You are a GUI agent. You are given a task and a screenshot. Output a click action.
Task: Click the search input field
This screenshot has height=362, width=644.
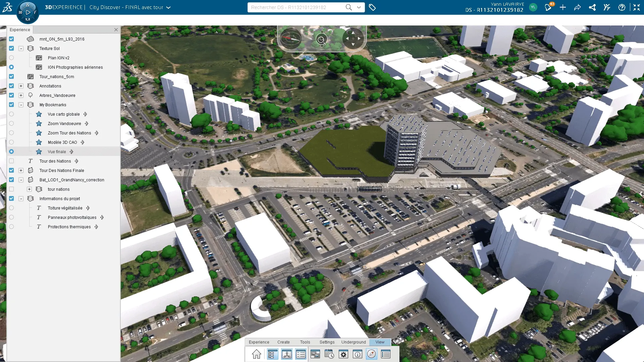295,7
